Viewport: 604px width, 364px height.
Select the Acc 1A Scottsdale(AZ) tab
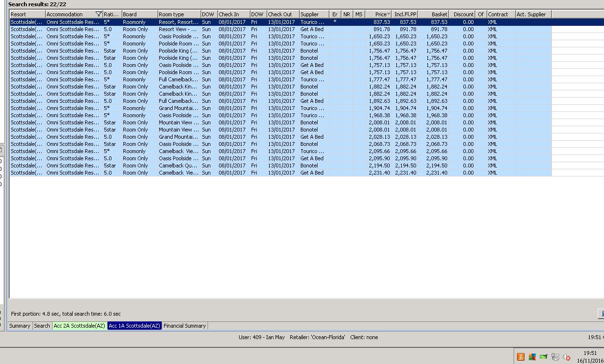coord(134,326)
